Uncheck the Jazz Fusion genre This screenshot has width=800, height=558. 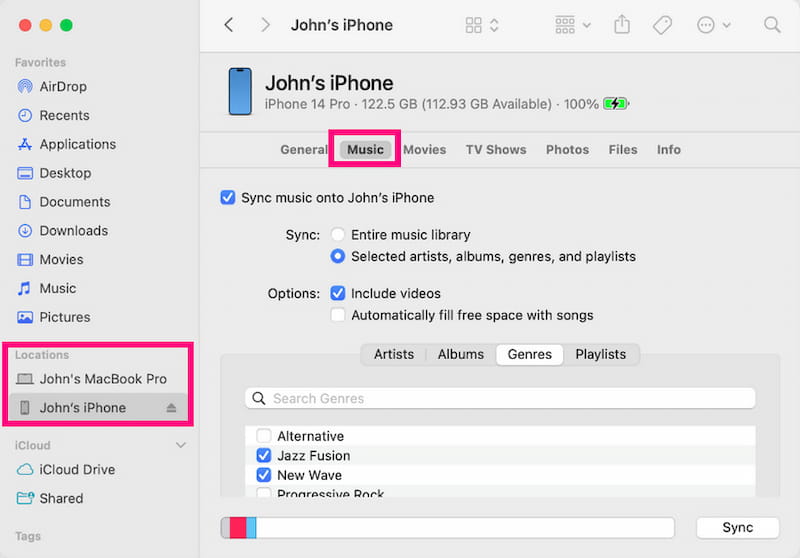coord(264,455)
